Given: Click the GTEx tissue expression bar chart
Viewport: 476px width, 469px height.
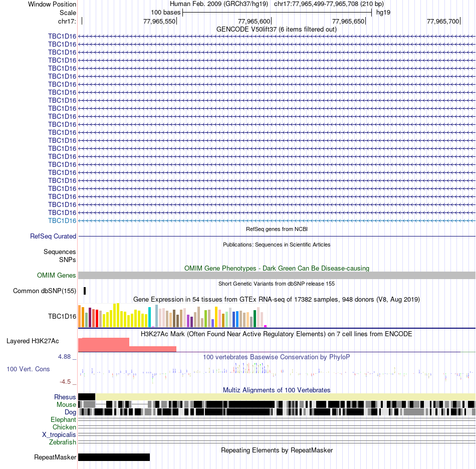Looking at the screenshot, I should 172,315.
